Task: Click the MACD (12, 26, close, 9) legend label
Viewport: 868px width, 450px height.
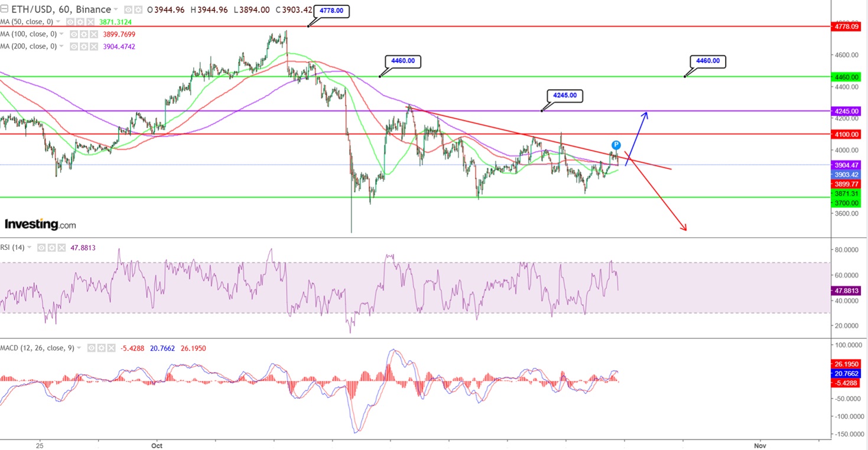Action: (37, 348)
